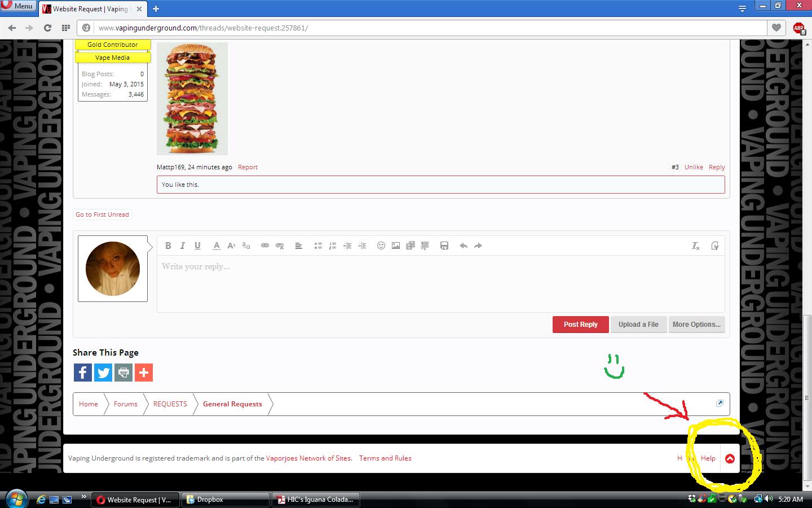Screen dimensions: 812x508
Task: Insert an image into the reply
Action: pyautogui.click(x=396, y=246)
